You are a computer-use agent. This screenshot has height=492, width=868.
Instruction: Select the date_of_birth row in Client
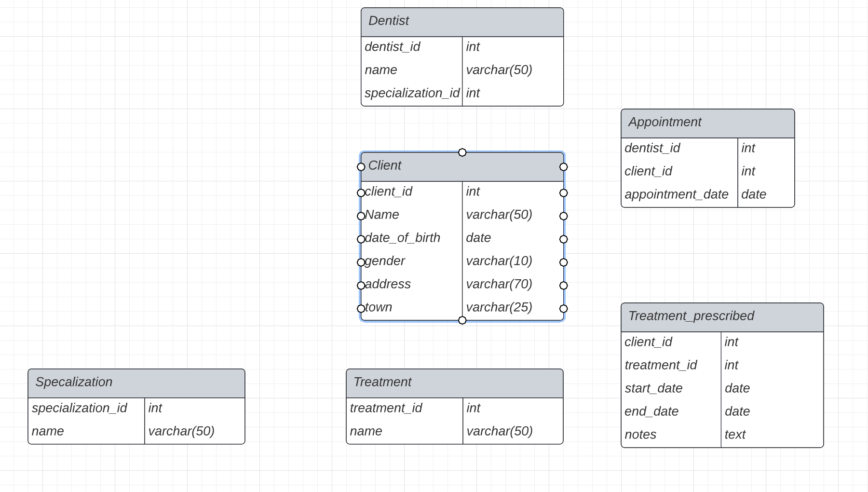(402, 238)
